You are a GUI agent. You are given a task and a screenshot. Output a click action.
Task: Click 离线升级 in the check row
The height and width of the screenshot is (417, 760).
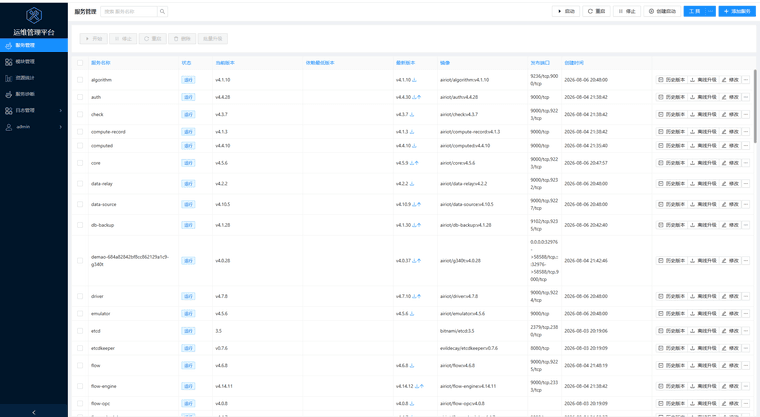[703, 114]
